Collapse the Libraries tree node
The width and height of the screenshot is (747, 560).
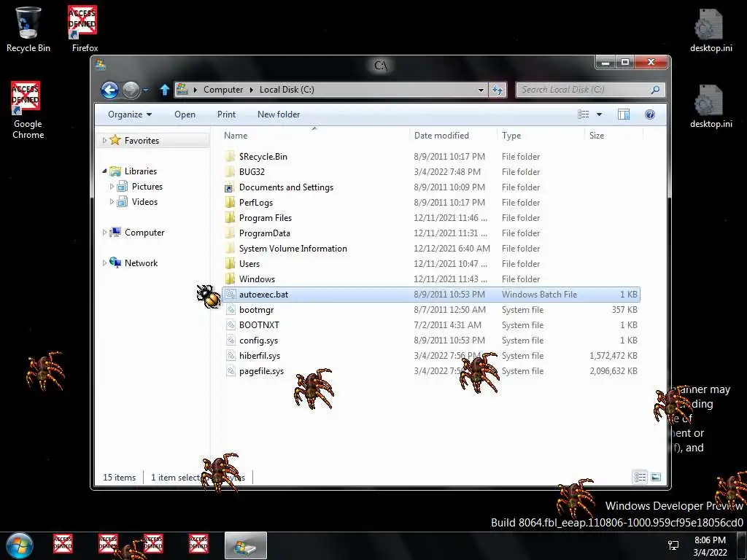click(104, 171)
